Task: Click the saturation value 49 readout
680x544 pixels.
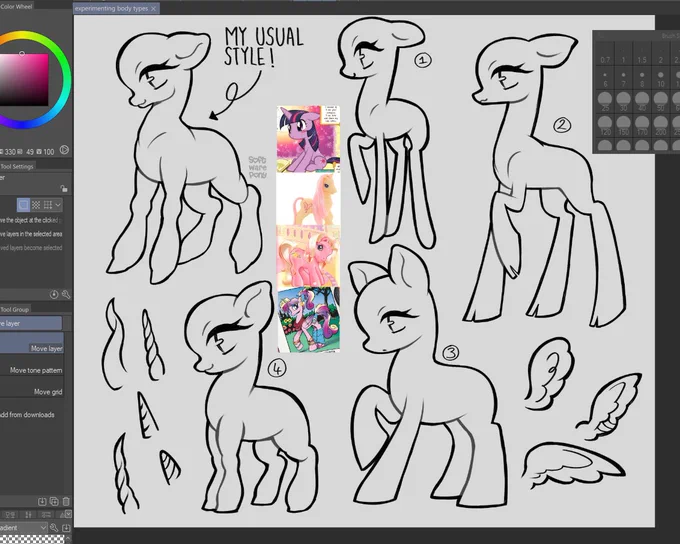Action: (x=30, y=152)
